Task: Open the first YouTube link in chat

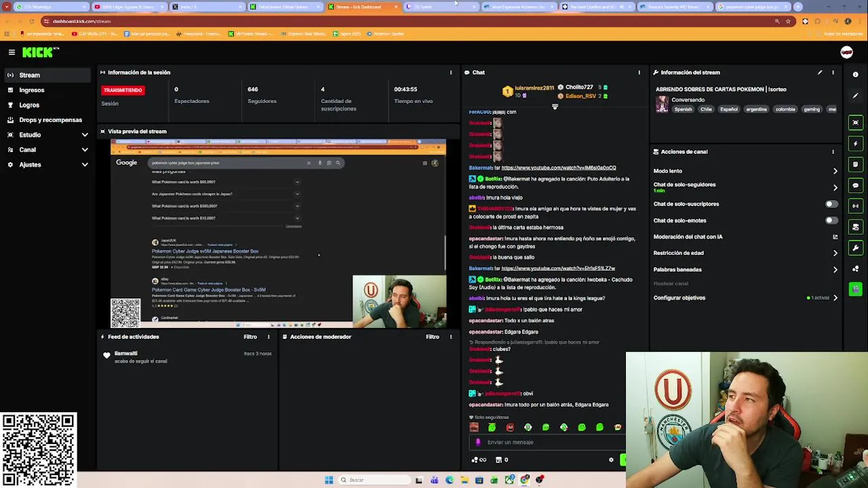Action: pos(558,168)
